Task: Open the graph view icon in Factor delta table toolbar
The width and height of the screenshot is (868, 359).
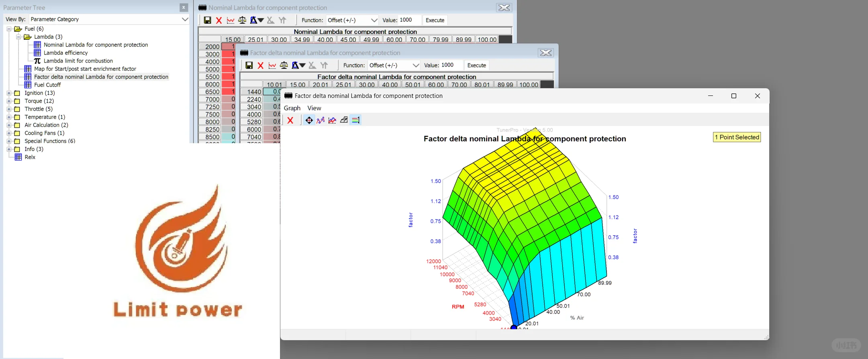Action: 272,65
